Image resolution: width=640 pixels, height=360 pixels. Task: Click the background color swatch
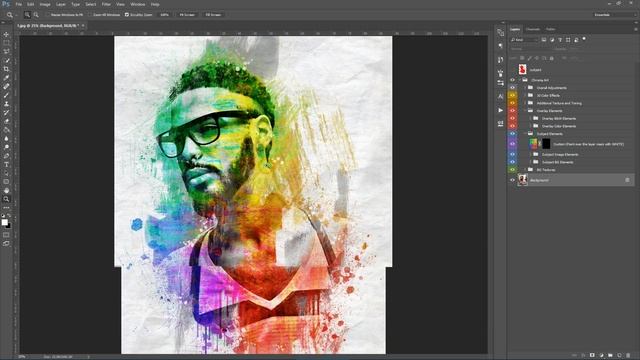(8, 225)
